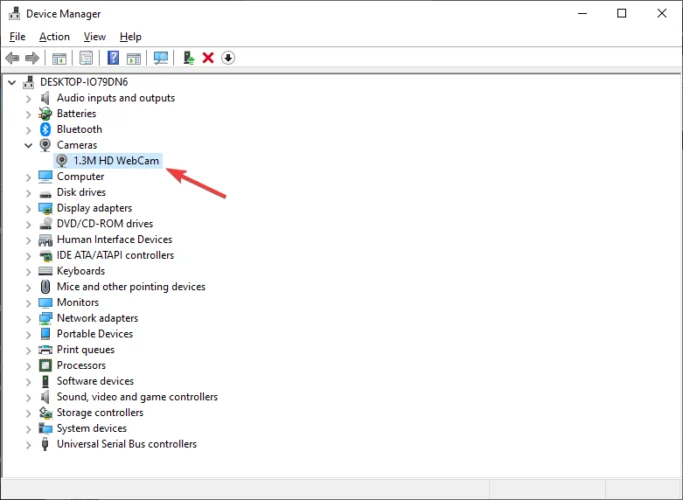Select Mice and other pointing devices

(131, 287)
